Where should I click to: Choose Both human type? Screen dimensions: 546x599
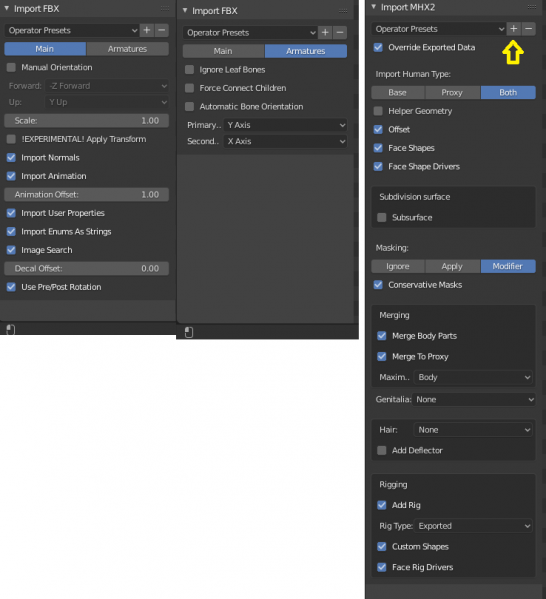point(508,92)
